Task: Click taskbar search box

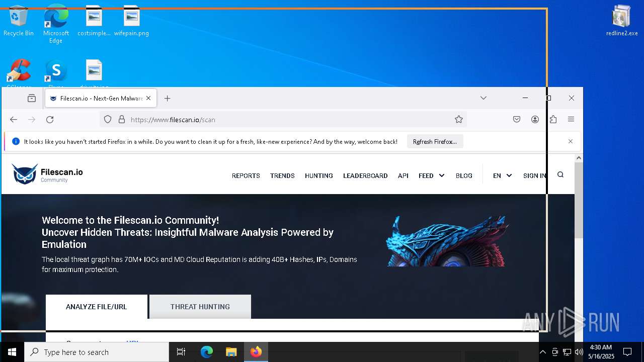Action: tap(97, 352)
